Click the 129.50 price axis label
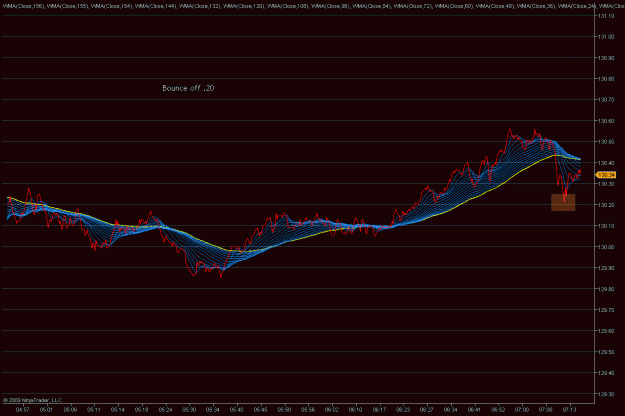625x416 pixels. pos(606,352)
